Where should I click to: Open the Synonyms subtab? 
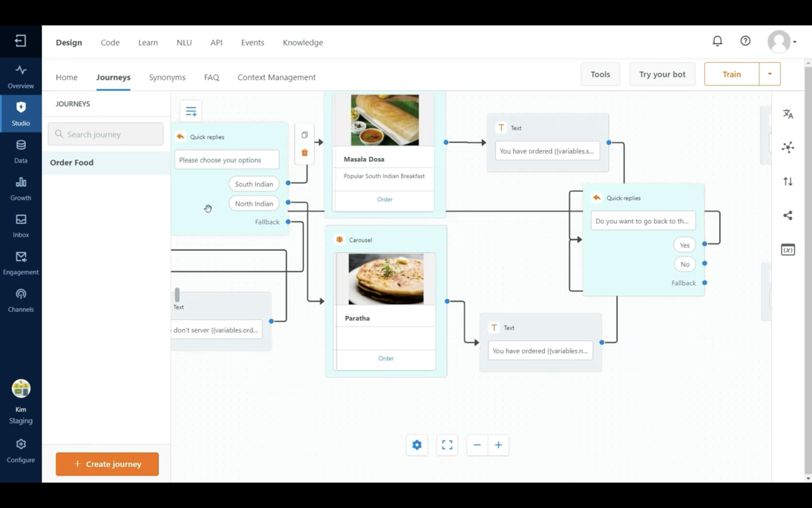[167, 77]
